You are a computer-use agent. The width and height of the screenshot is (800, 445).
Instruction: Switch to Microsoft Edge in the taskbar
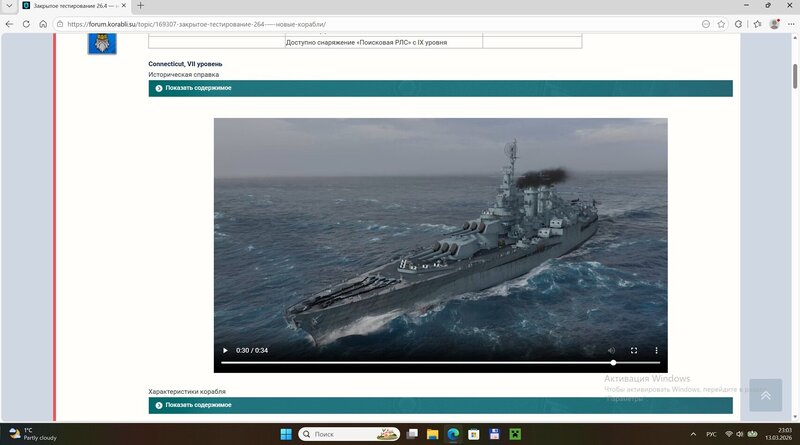(453, 434)
